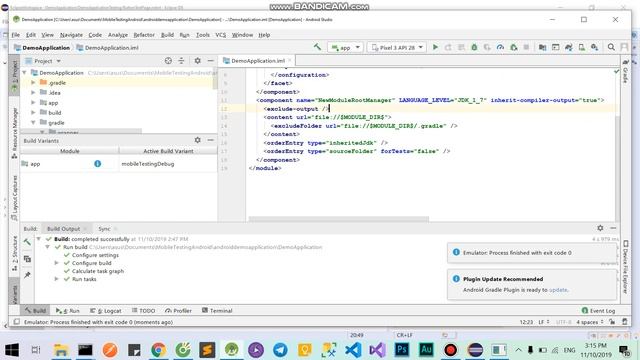640x360 pixels.
Task: Click the Debug app bug icon
Action: 474,47
